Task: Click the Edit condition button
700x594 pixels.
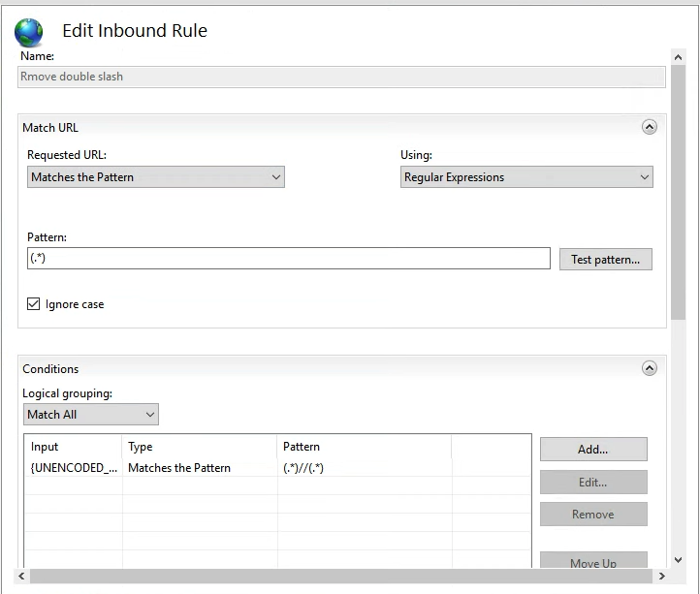Action: [x=593, y=482]
